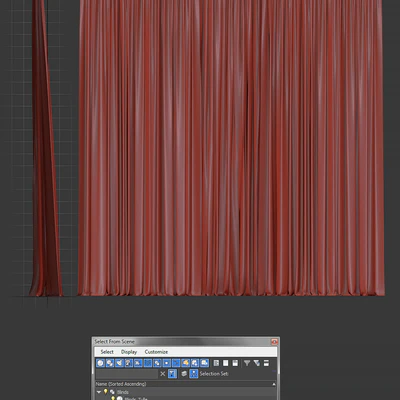Toggle Display Bones filter icon
The image size is (400, 400).
(x=176, y=363)
